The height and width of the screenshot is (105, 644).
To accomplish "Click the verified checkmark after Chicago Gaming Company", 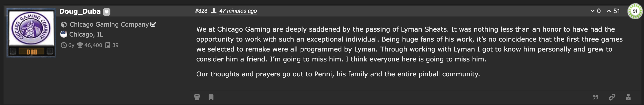I will [153, 24].
